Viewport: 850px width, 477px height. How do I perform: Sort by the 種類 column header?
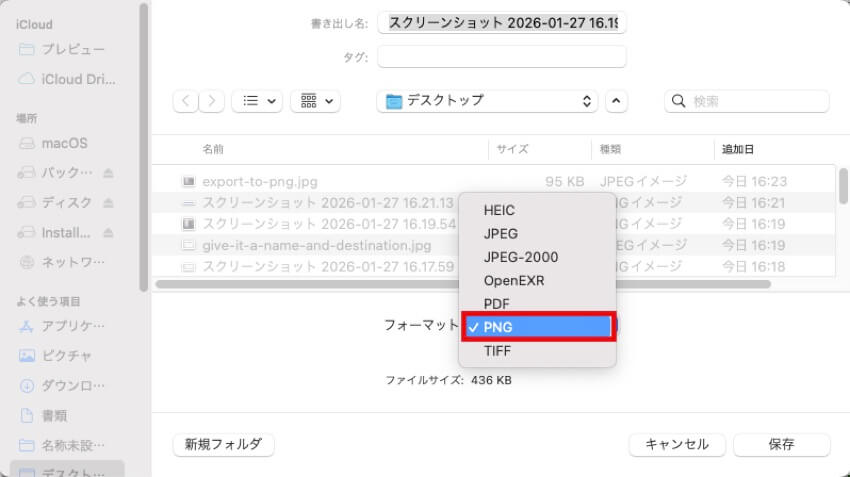[610, 149]
